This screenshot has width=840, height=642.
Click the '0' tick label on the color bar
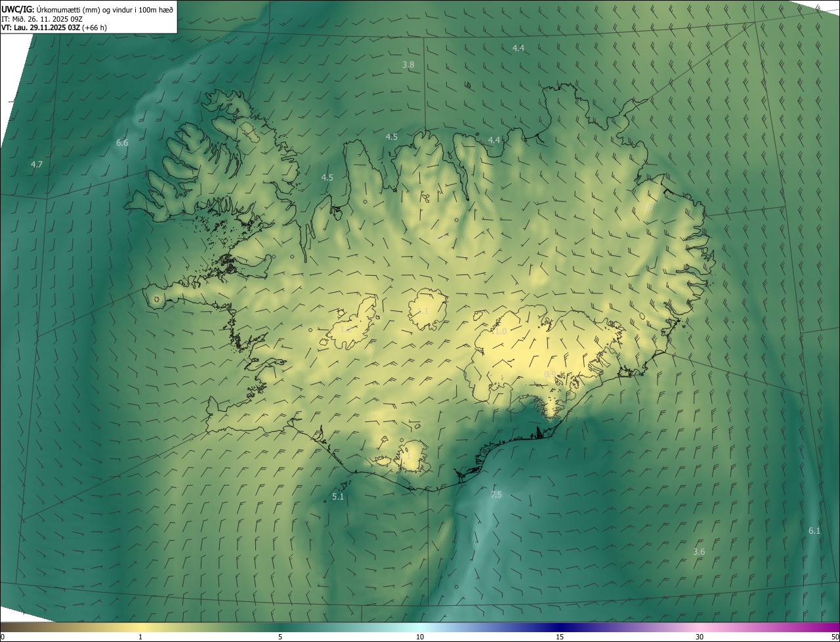(x=3, y=637)
